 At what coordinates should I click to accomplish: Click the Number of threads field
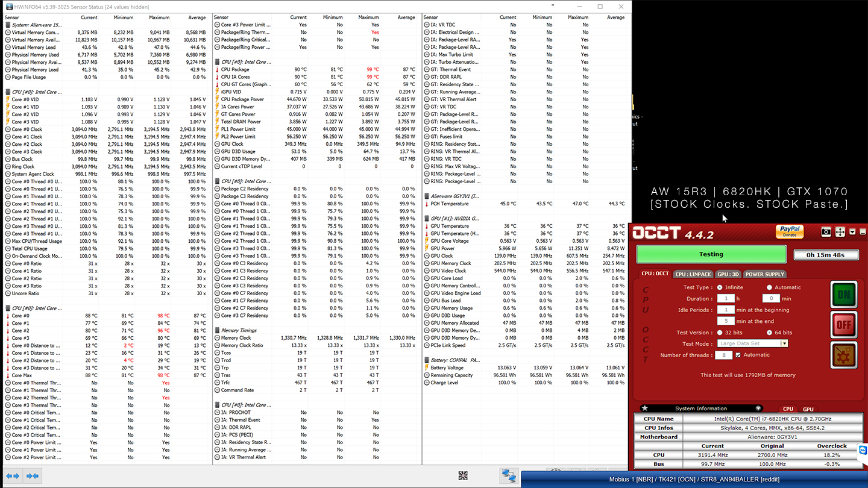(723, 355)
